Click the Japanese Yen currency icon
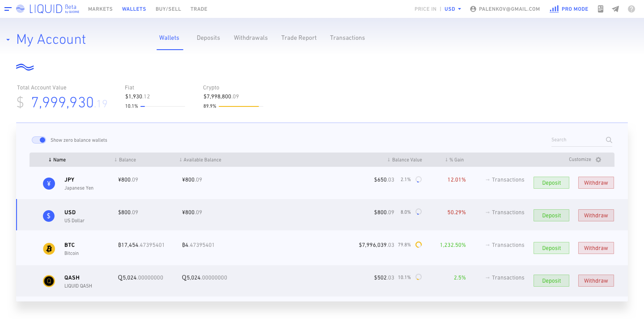644x322 pixels. pos(49,183)
